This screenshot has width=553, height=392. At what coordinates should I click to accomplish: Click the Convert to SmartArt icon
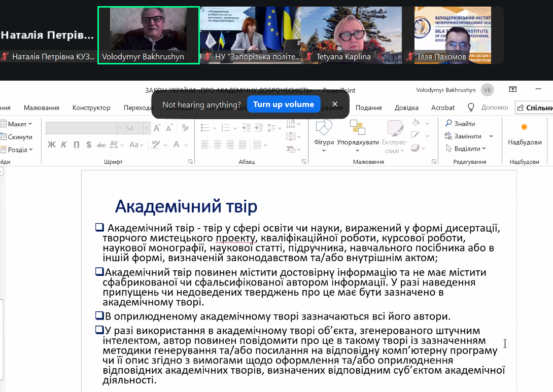coord(291,150)
